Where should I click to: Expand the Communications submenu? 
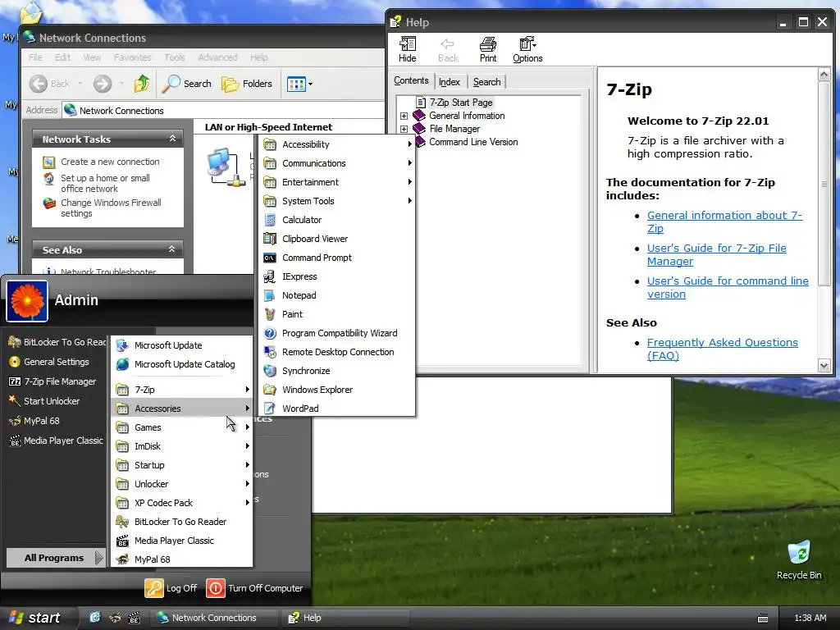336,163
